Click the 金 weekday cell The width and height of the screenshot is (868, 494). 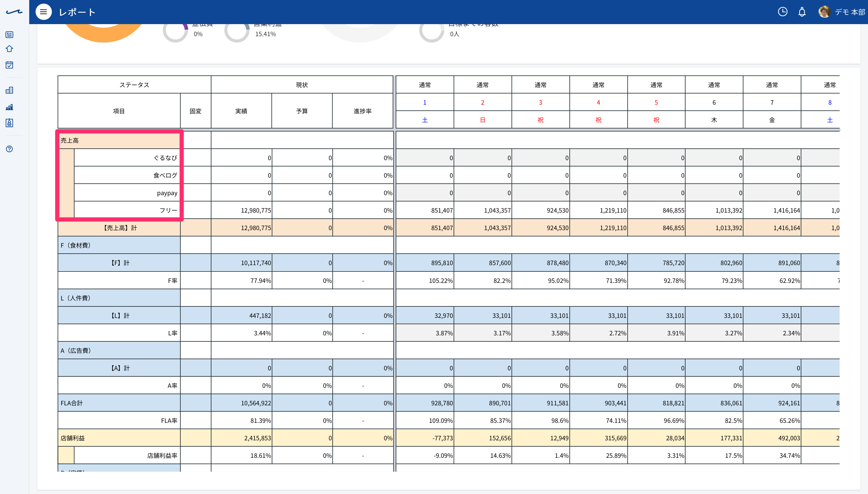click(x=772, y=120)
